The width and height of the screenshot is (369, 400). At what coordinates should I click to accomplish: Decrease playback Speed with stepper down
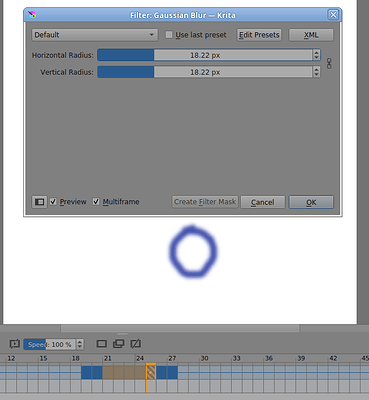pyautogui.click(x=80, y=347)
